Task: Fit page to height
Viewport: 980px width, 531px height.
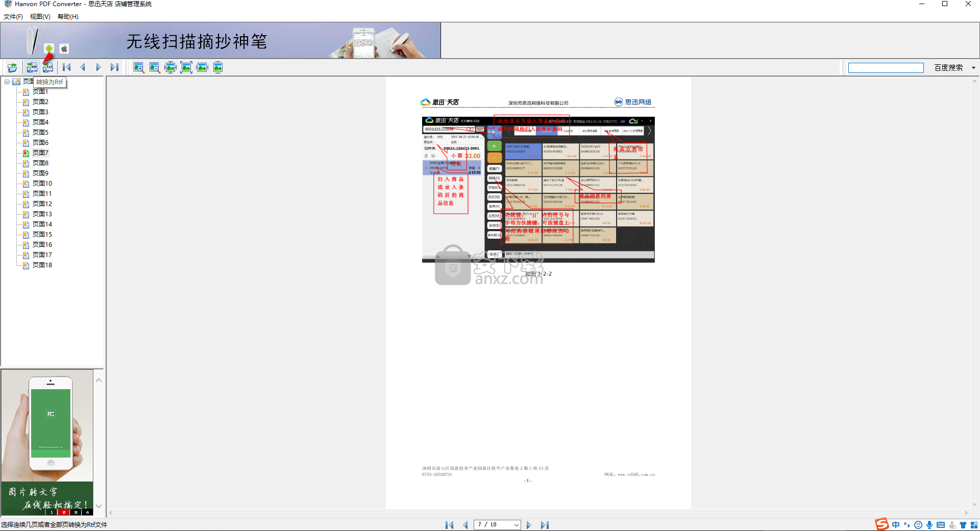Action: click(x=218, y=67)
